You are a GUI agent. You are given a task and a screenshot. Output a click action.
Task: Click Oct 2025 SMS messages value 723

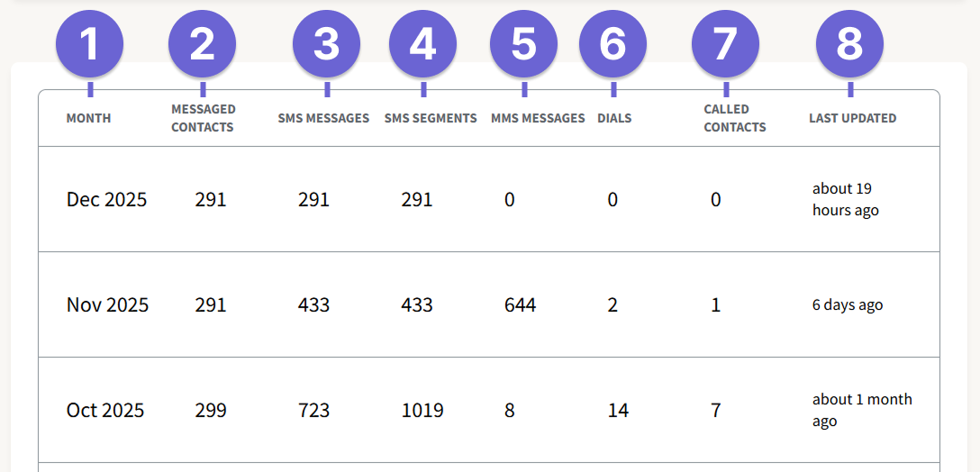[313, 411]
